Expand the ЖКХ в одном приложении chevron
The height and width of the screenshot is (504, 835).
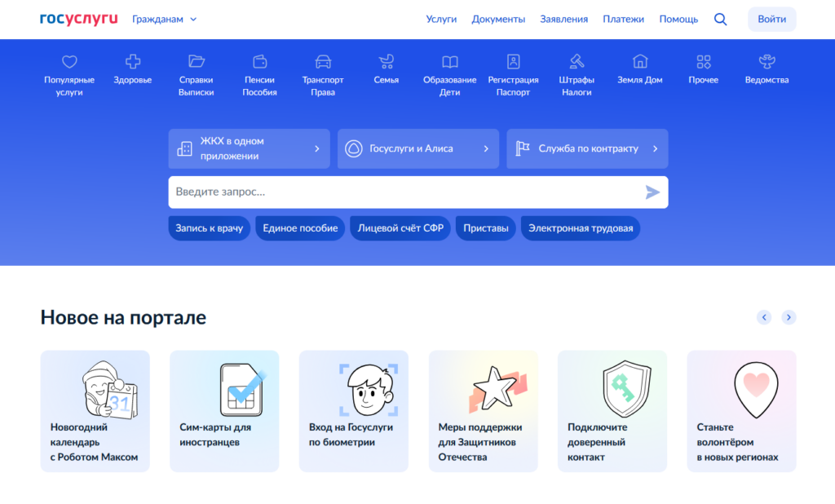click(317, 148)
